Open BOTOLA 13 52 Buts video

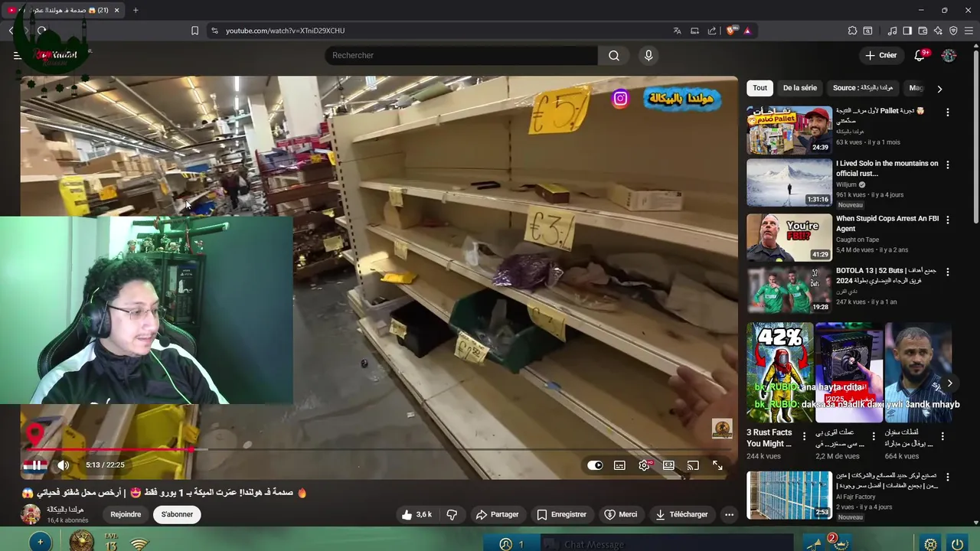point(789,289)
